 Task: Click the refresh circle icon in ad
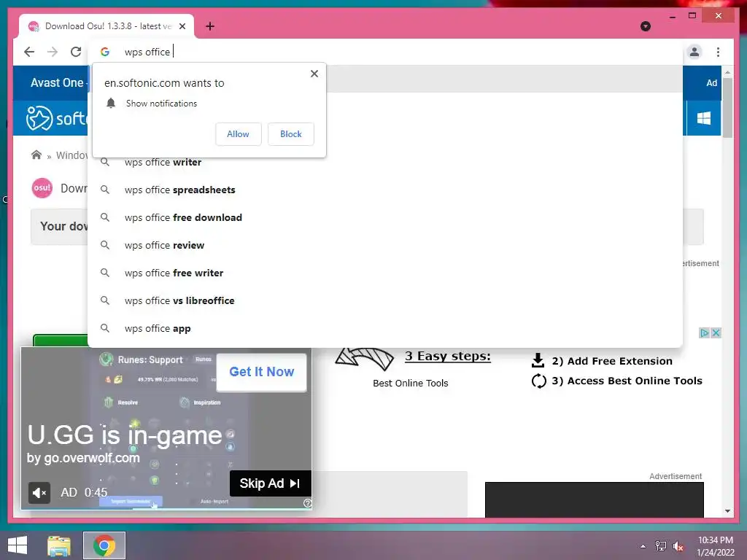pos(539,381)
